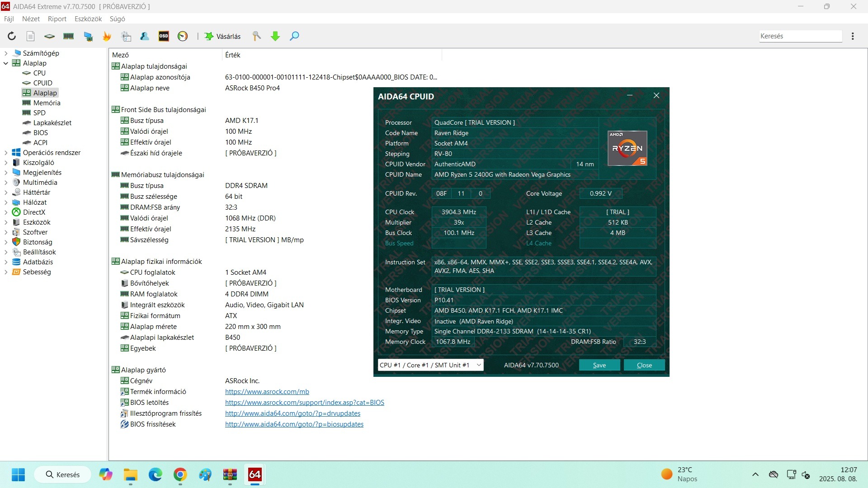Open Google Chrome from the taskbar
The height and width of the screenshot is (488, 868).
(180, 474)
